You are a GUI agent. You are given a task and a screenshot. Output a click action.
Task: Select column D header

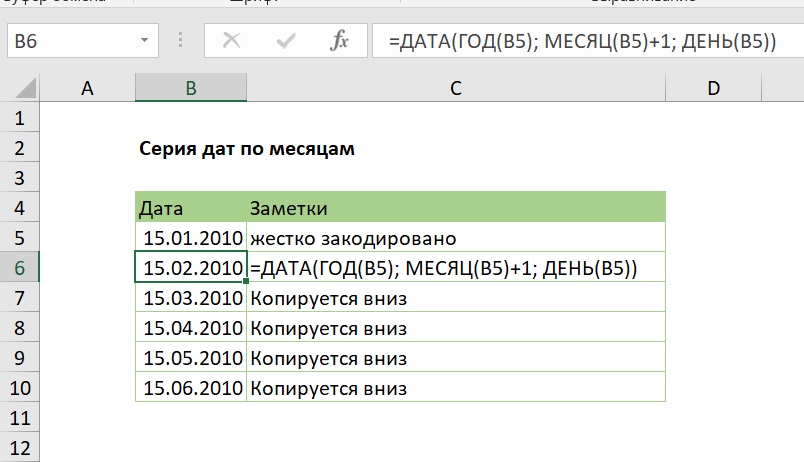(713, 88)
